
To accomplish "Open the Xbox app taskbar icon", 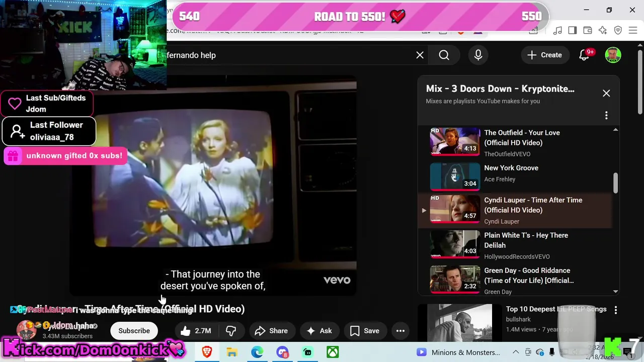I will tap(333, 352).
